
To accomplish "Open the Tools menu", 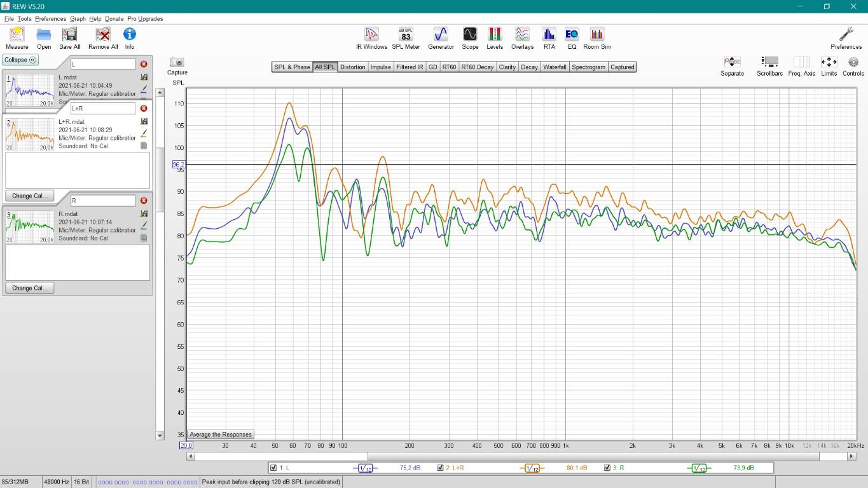I will (24, 19).
